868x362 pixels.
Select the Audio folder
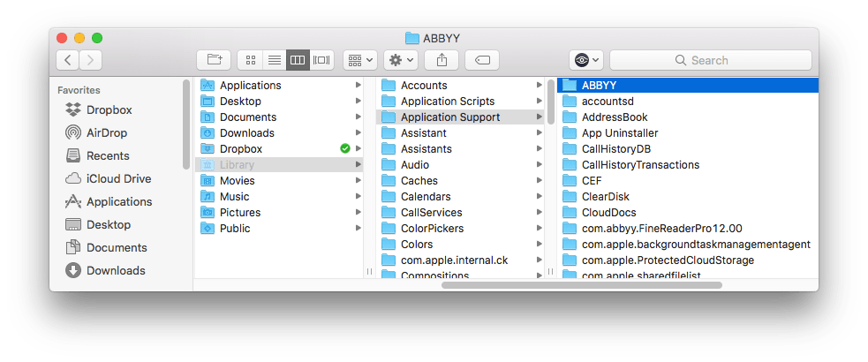[x=461, y=165]
